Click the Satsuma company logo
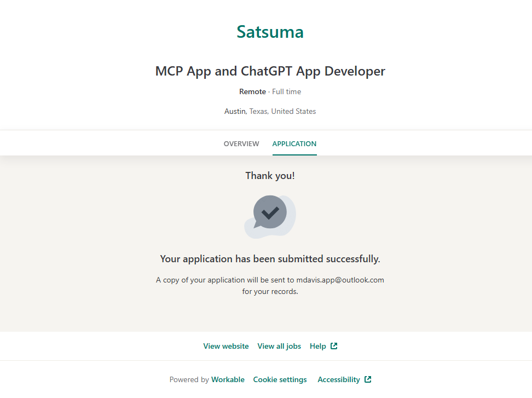This screenshot has width=532, height=398. click(270, 32)
